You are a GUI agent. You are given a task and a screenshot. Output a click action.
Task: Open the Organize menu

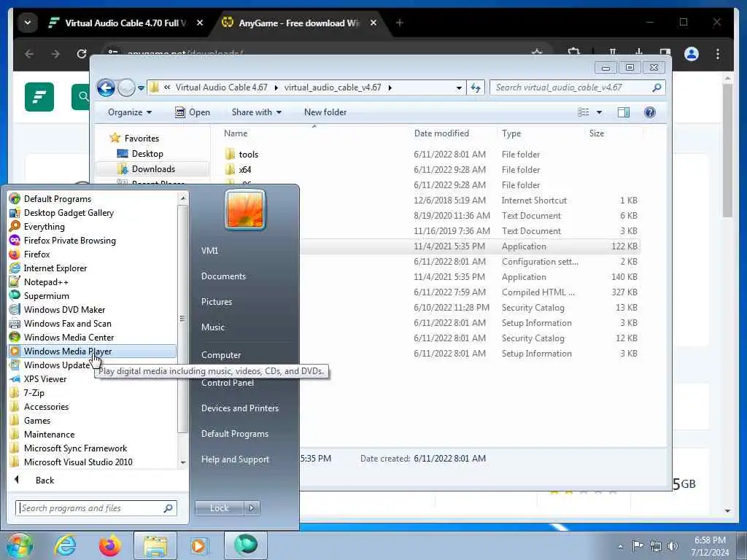point(130,112)
